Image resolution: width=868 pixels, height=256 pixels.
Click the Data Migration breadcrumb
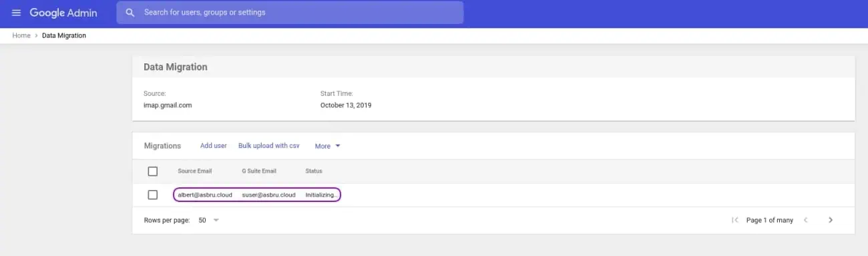tap(64, 35)
